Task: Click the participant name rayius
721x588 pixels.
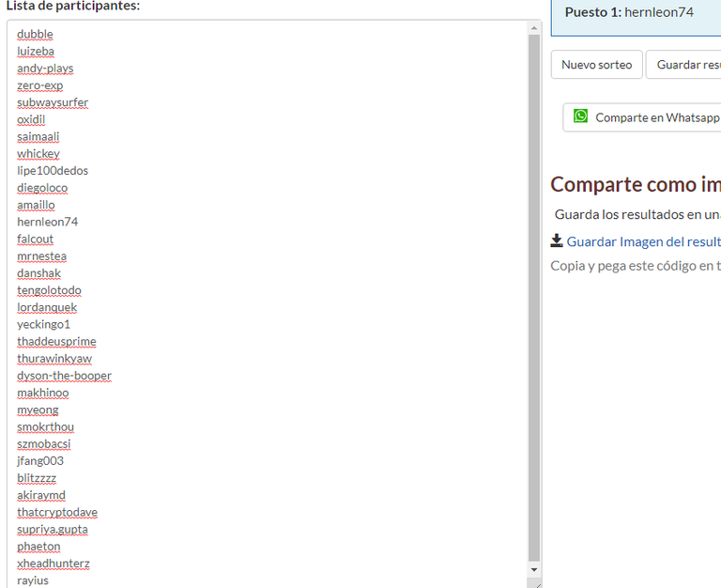Action: [x=33, y=580]
